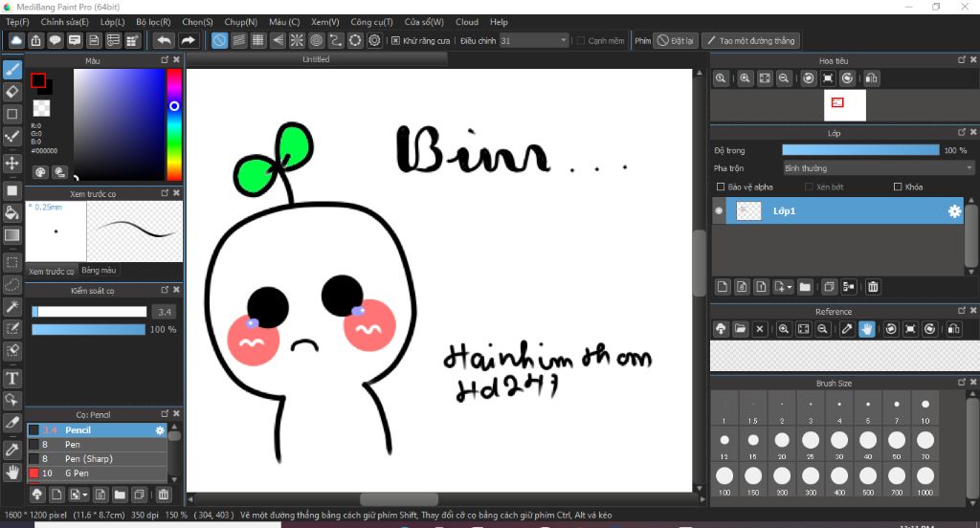Select the Bucket fill tool
The image size is (980, 528).
pyautogui.click(x=11, y=213)
